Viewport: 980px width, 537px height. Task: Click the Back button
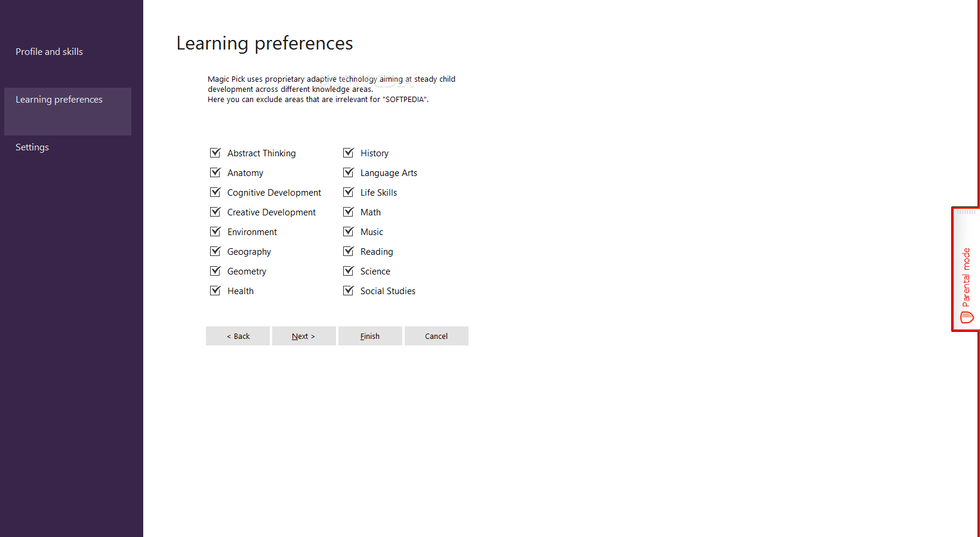coord(238,336)
